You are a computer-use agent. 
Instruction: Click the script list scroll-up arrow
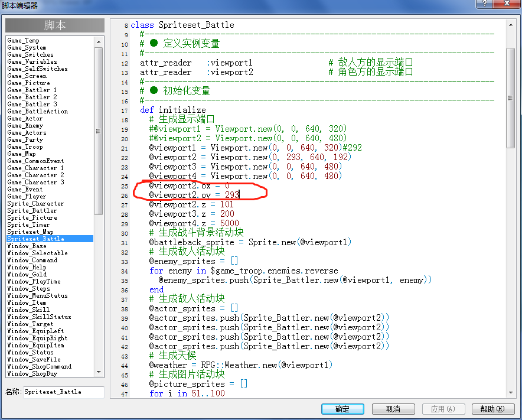pos(99,41)
